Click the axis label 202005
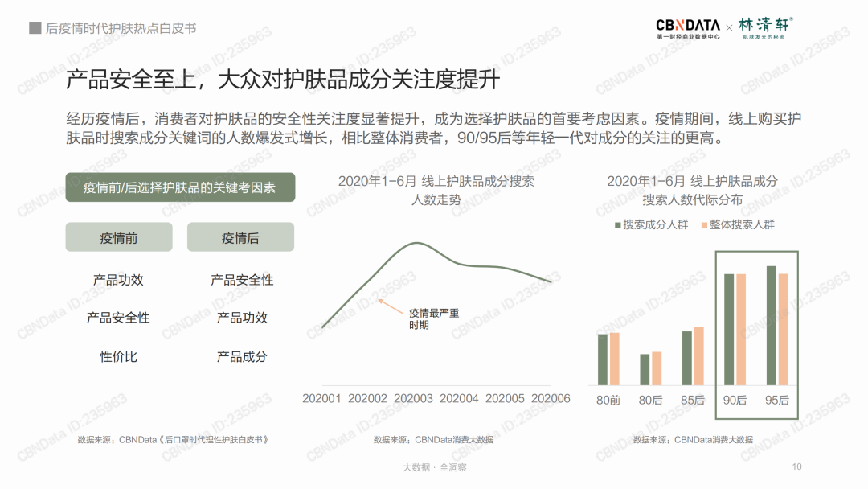Viewport: 868px width, 489px height. (505, 399)
